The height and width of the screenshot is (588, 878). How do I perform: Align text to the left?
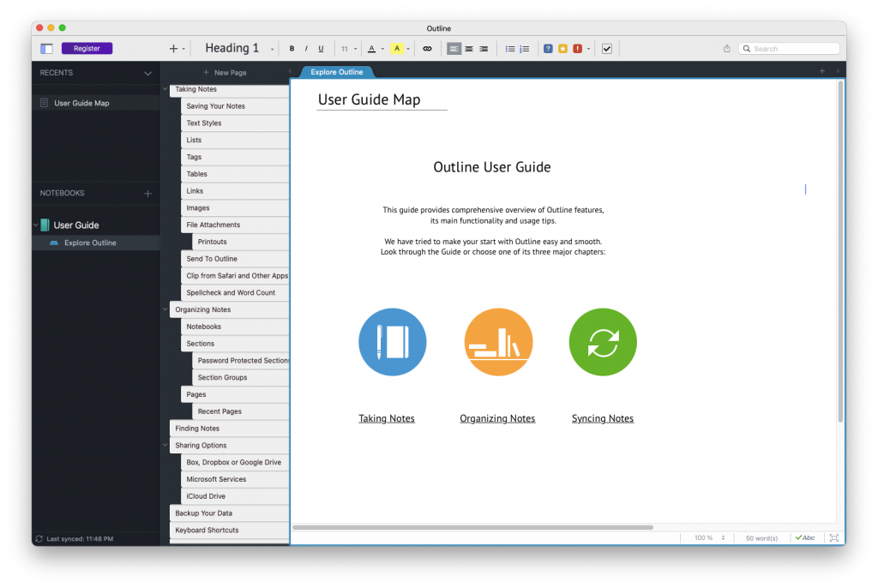(454, 49)
